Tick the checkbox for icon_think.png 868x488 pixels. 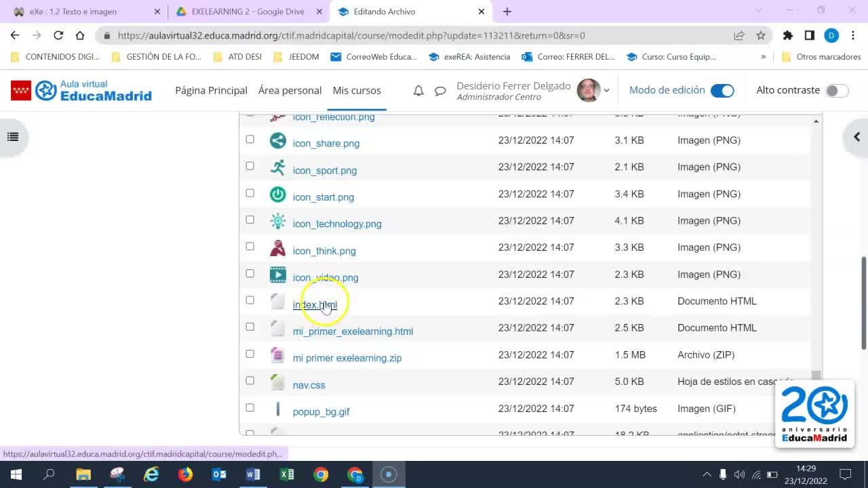pyautogui.click(x=250, y=247)
